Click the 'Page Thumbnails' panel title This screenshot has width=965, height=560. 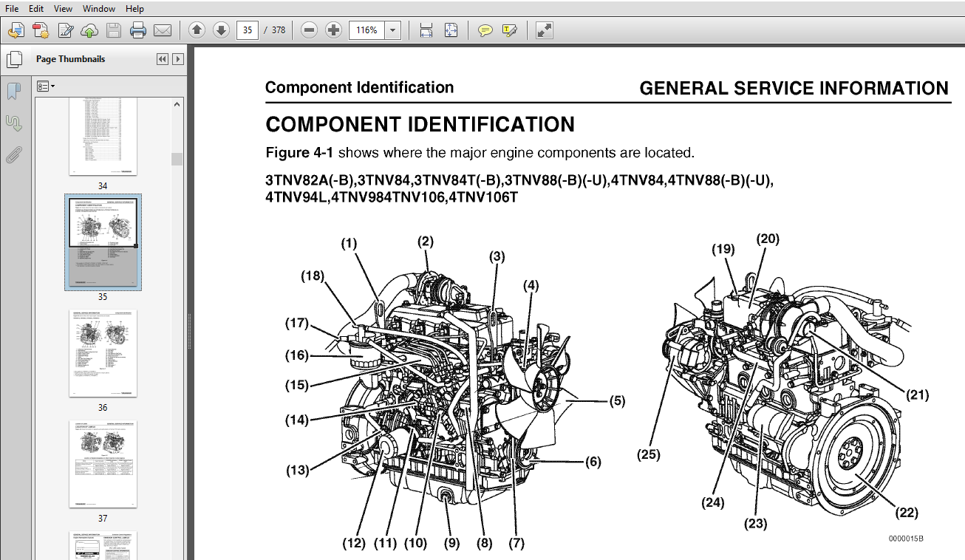(x=71, y=59)
